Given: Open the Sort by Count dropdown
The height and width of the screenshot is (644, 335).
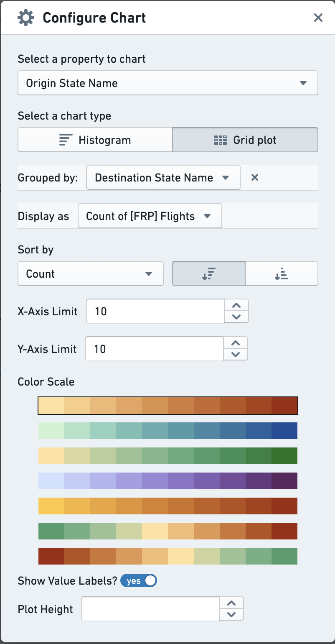Looking at the screenshot, I should tap(91, 273).
